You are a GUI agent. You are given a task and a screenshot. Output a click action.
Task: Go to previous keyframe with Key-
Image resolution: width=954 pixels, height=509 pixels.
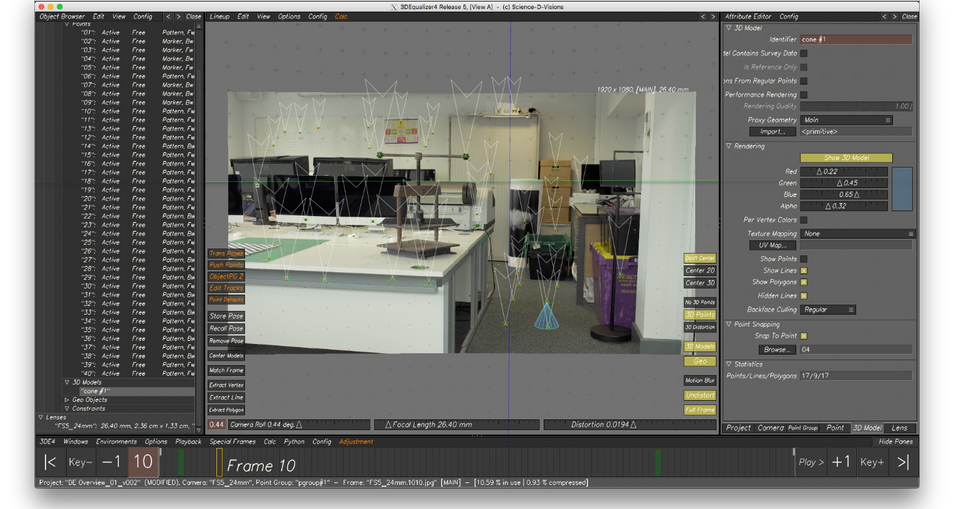[80, 463]
